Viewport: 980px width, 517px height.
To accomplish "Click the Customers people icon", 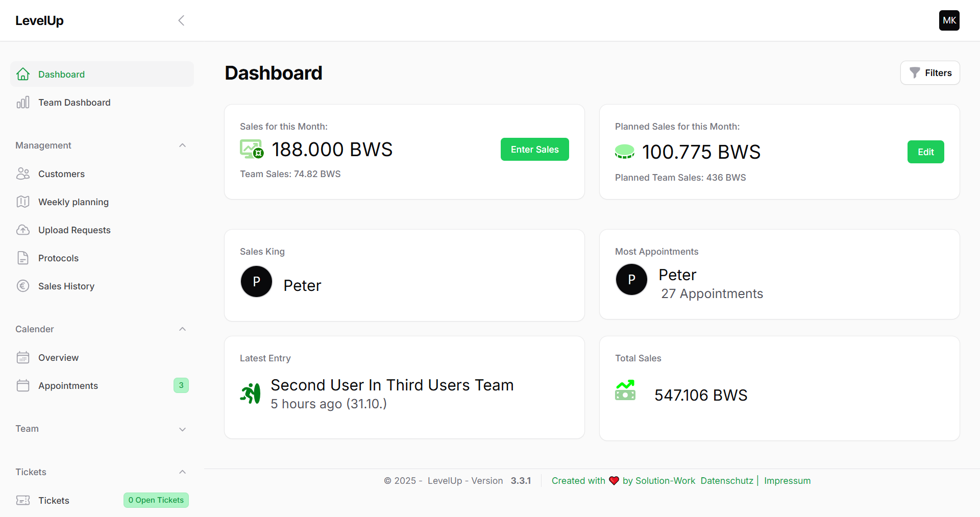I will [23, 174].
